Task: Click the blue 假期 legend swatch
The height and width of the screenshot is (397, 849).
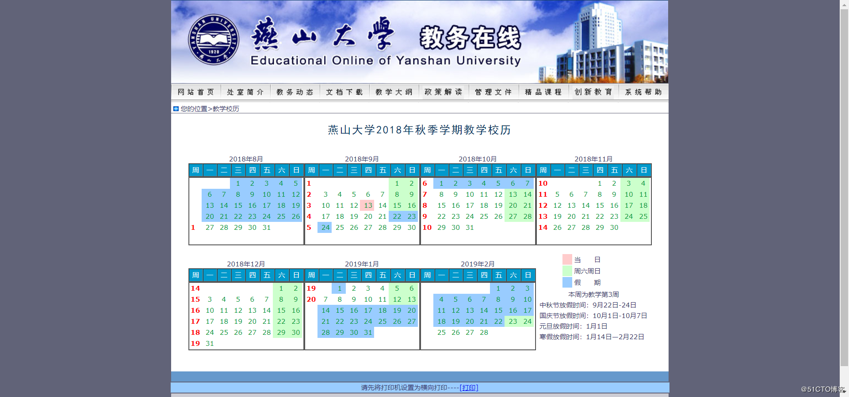Action: click(x=567, y=282)
